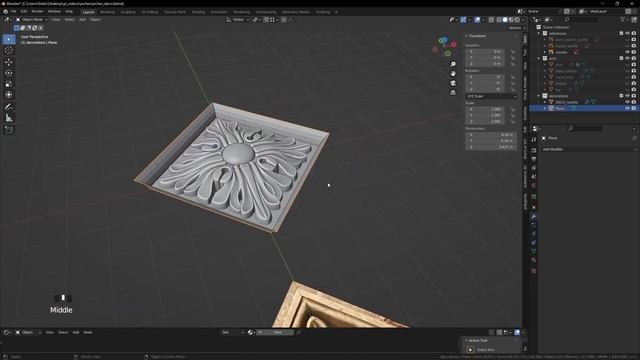Open the outliner filter funnel icon
The image size is (640, 360).
pyautogui.click(x=622, y=20)
